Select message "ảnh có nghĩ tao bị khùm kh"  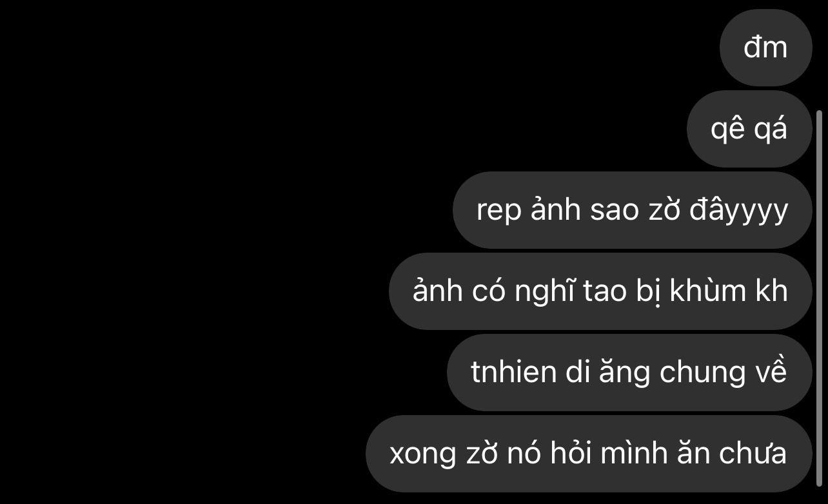[x=600, y=291]
